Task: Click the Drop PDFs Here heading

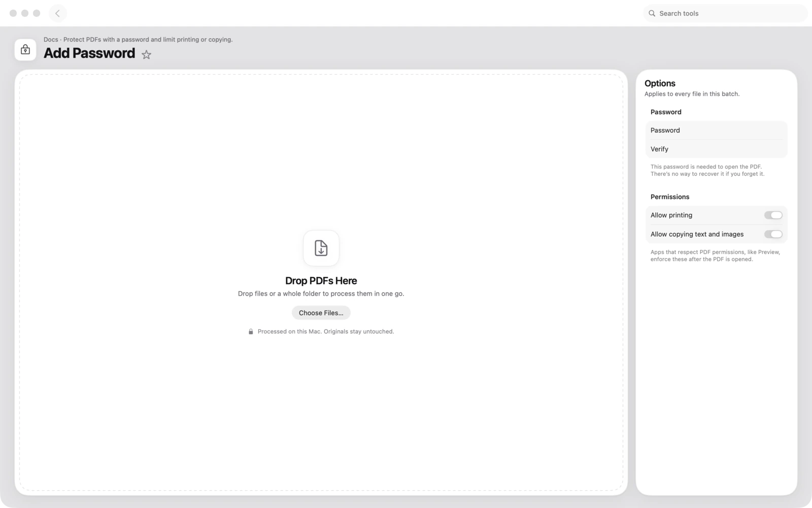Action: pyautogui.click(x=321, y=281)
